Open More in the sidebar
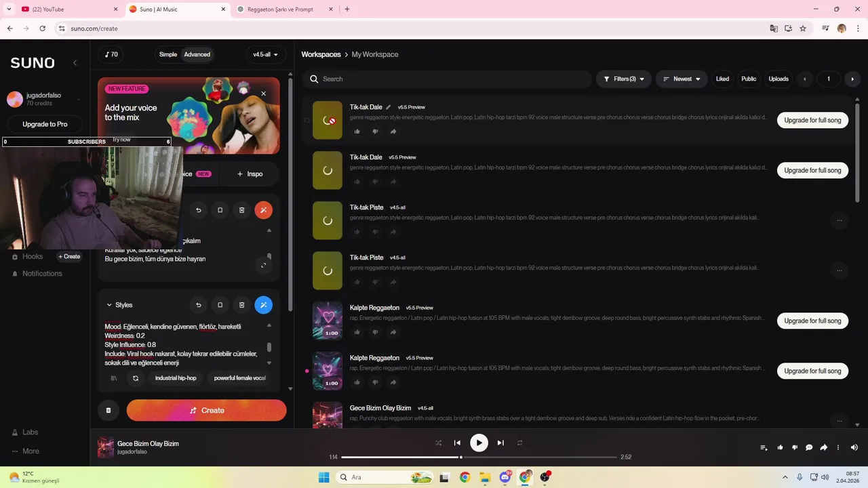This screenshot has height=488, width=868. pyautogui.click(x=25, y=451)
